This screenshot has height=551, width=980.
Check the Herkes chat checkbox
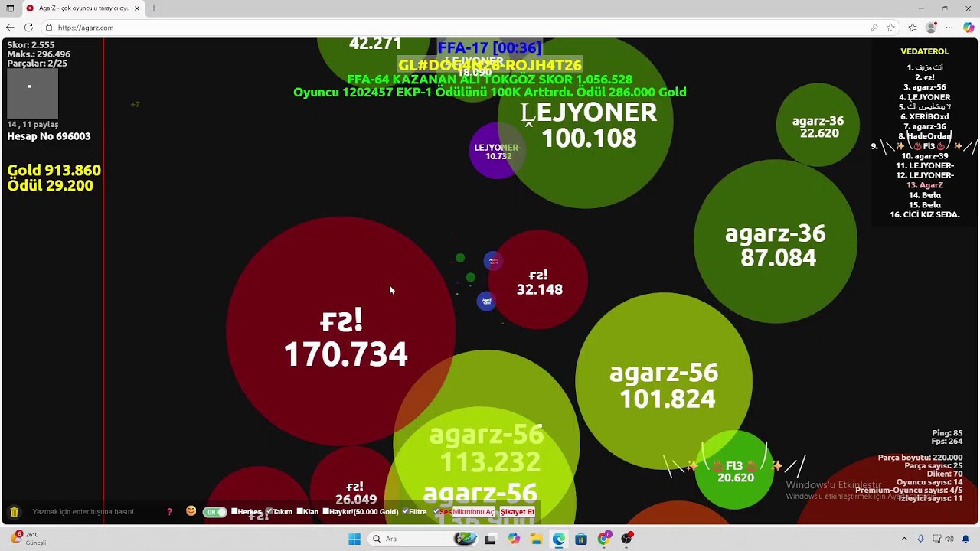click(234, 511)
